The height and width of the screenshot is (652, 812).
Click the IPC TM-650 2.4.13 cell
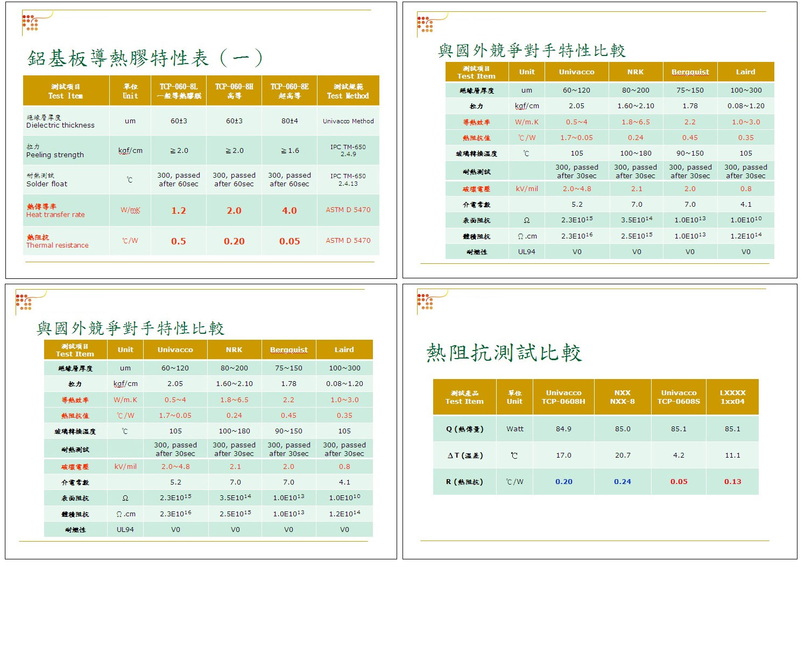point(348,180)
